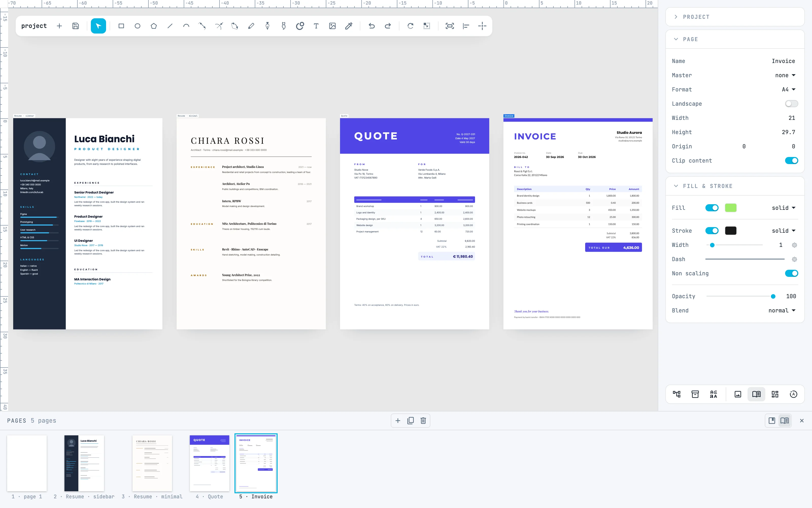This screenshot has height=508, width=812.
Task: Click the Align left icon in toolbar
Action: point(466,26)
